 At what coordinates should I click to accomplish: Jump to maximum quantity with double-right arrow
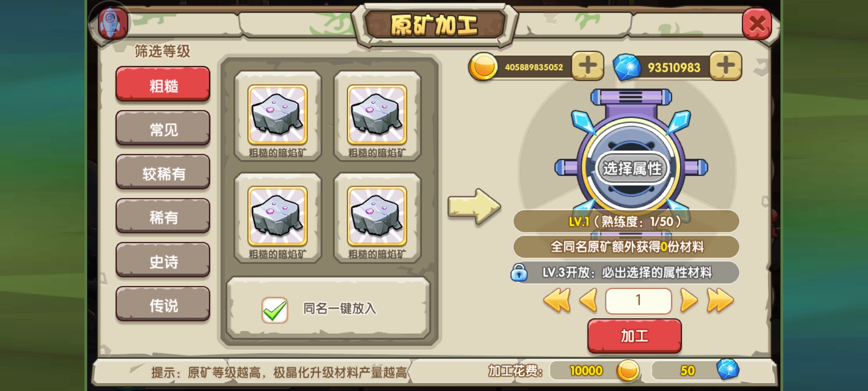point(720,300)
